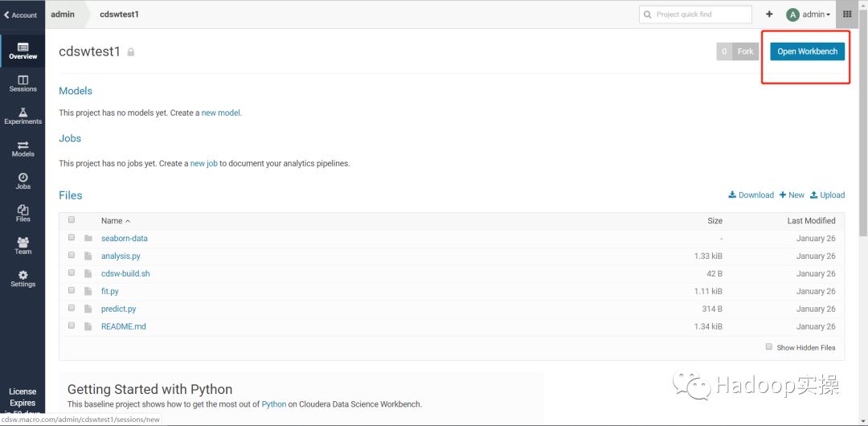Open the Models sidebar icon

tap(23, 148)
